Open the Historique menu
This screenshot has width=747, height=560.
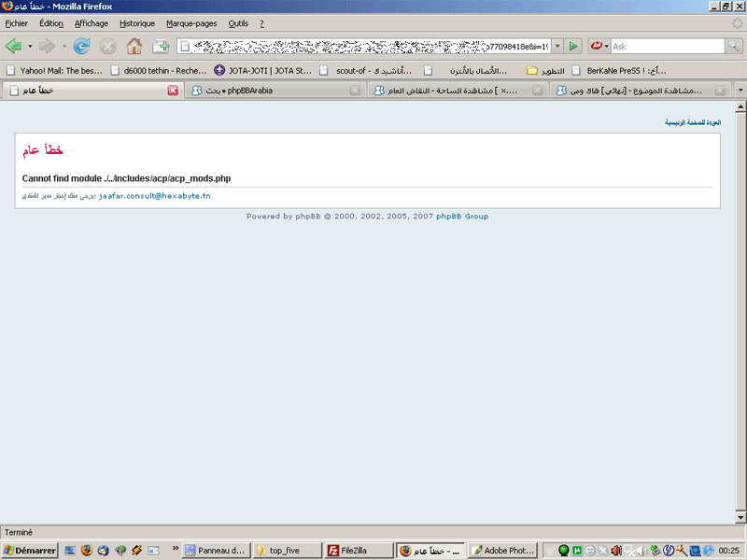[x=137, y=23]
